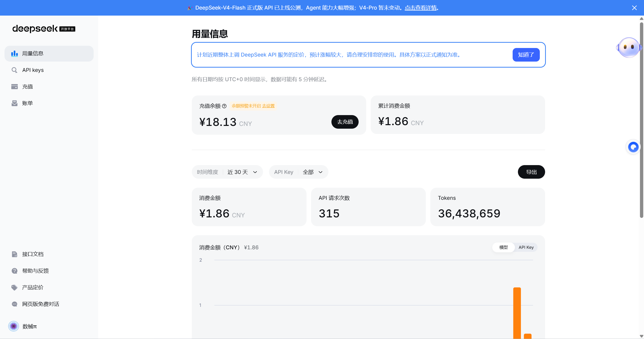Click the username 数械π
Viewport: 644px width, 339px height.
pos(29,326)
